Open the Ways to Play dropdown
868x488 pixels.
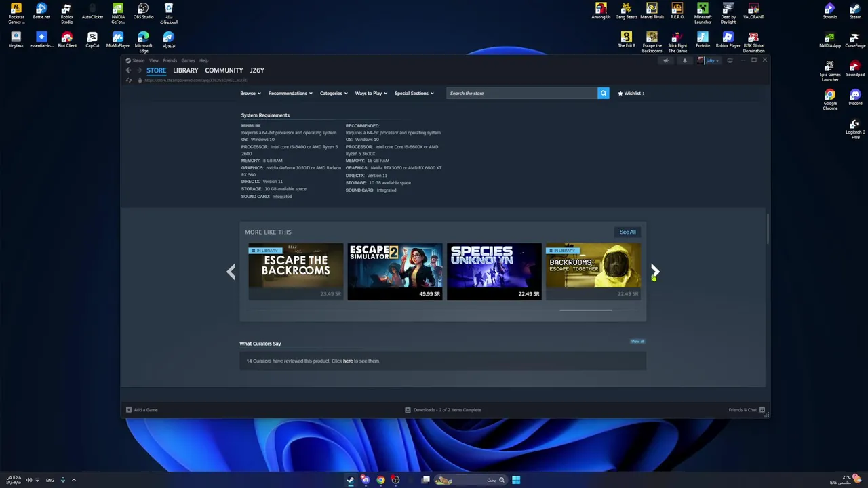click(x=371, y=93)
